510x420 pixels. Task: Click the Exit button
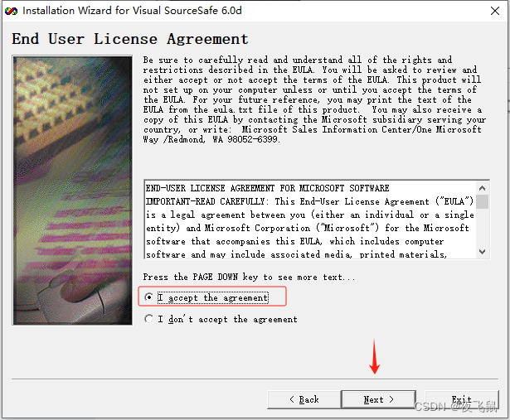pyautogui.click(x=462, y=399)
